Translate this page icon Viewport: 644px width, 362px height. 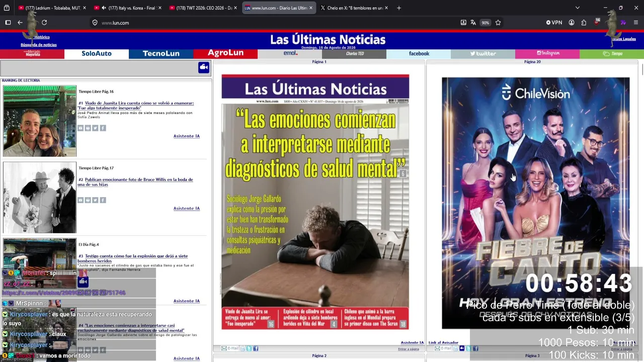(473, 23)
